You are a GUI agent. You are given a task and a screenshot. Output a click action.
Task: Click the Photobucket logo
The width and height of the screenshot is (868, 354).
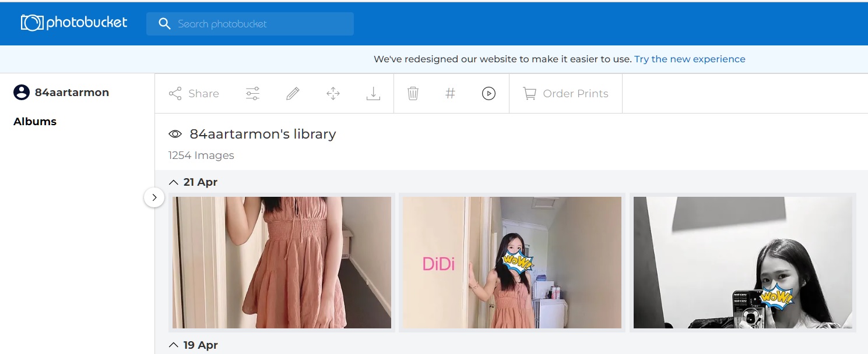[74, 23]
